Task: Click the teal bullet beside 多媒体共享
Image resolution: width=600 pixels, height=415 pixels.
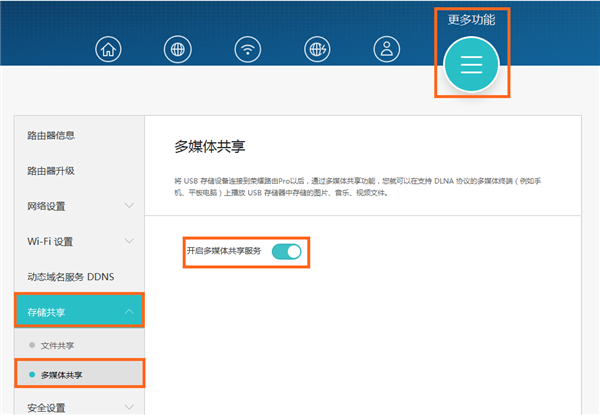Action: coord(32,374)
